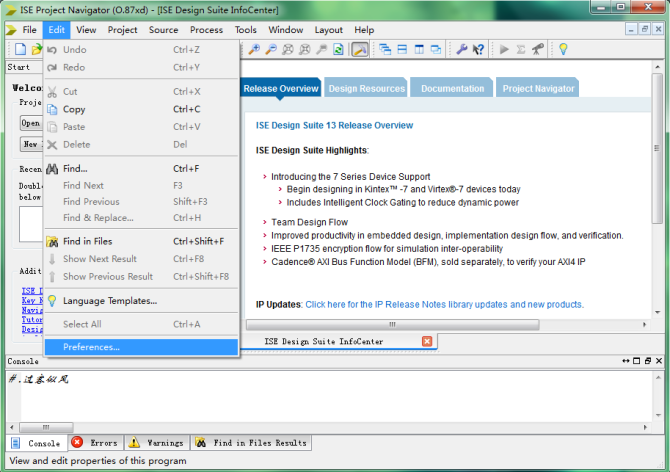This screenshot has width=670, height=472.
Task: Select the Console bottom tab
Action: [36, 443]
